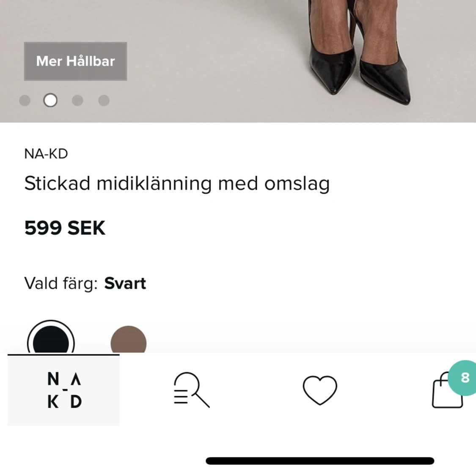Viewport: 476px width, 476px height.
Task: Tap the cart badge showing 8 items
Action: [465, 378]
